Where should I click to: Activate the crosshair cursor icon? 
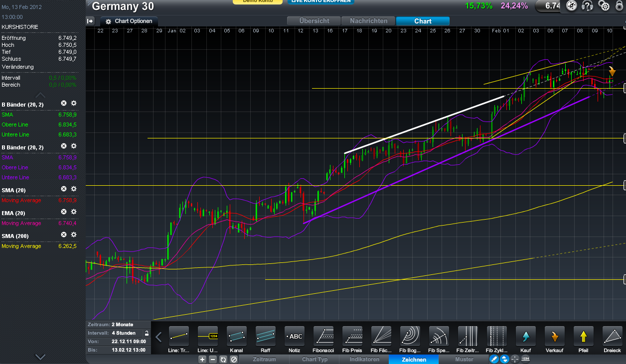click(x=515, y=359)
